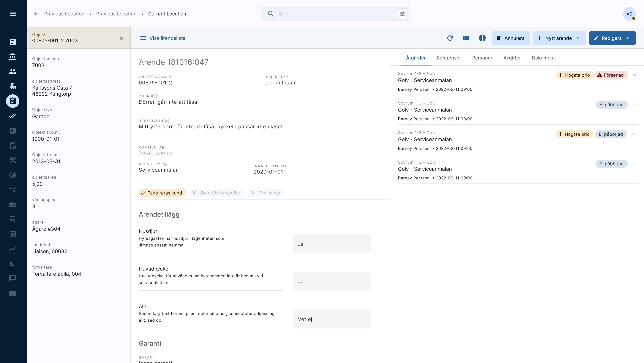Switch to list view icon in toolbar

(466, 38)
